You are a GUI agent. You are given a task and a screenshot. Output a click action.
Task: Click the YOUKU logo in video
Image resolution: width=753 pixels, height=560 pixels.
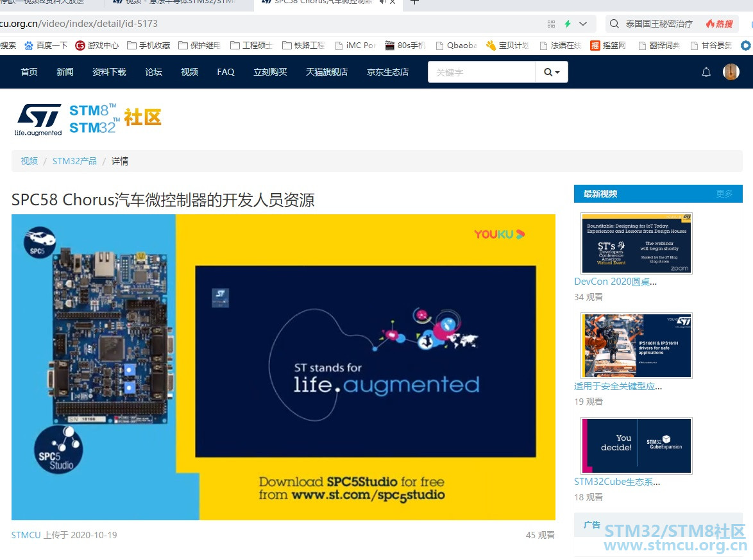click(500, 234)
